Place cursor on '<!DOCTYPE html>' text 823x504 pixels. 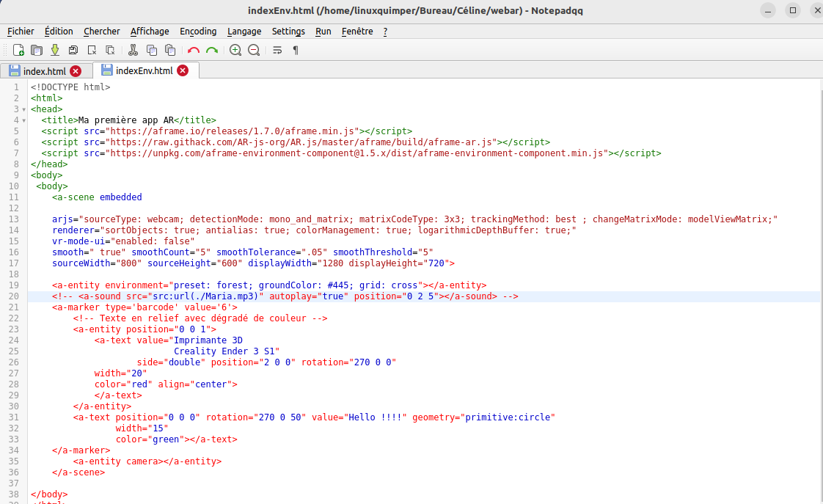[x=70, y=87]
